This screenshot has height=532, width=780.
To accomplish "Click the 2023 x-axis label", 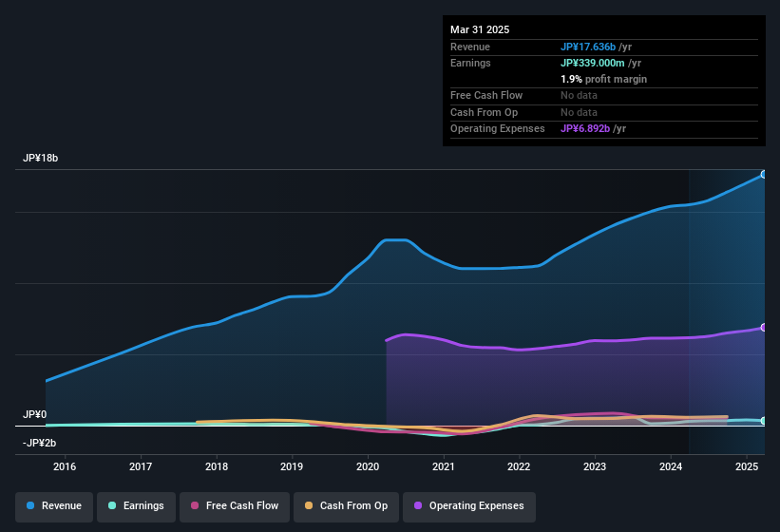I will [595, 466].
